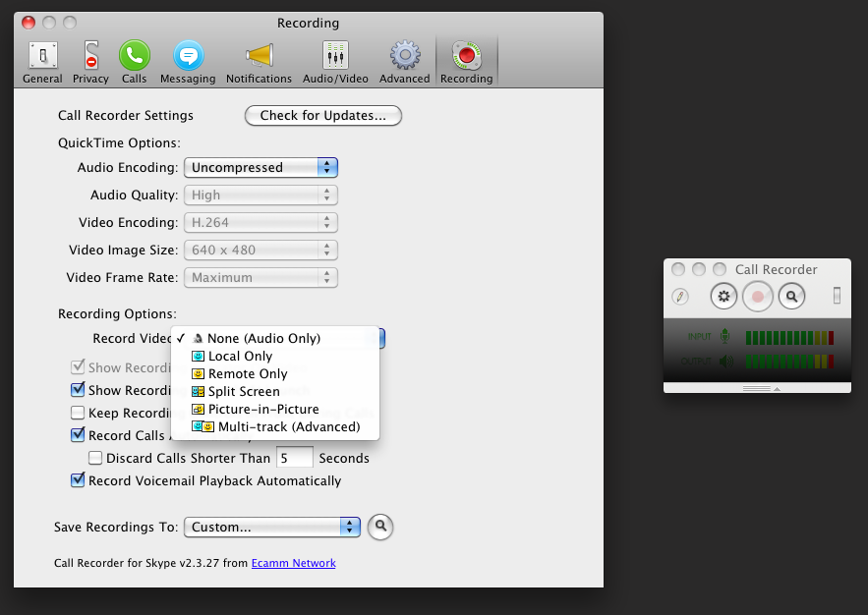Click the input level meter
The width and height of the screenshot is (868, 615).
point(790,337)
